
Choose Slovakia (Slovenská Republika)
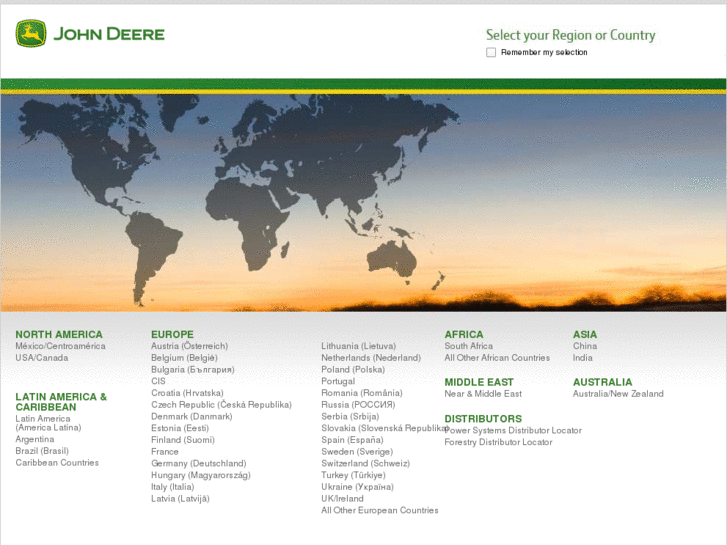point(384,428)
